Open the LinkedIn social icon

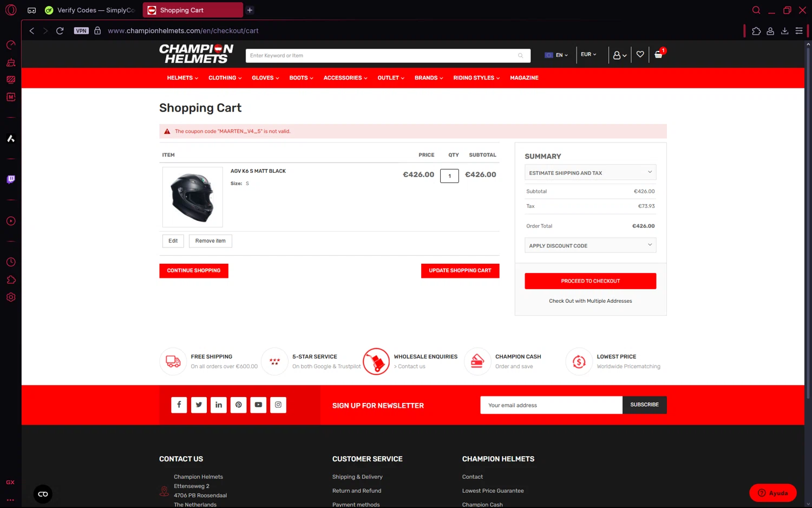219,405
